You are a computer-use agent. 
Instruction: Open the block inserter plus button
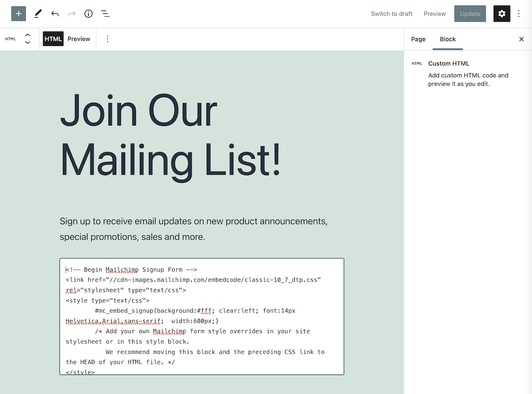click(19, 14)
